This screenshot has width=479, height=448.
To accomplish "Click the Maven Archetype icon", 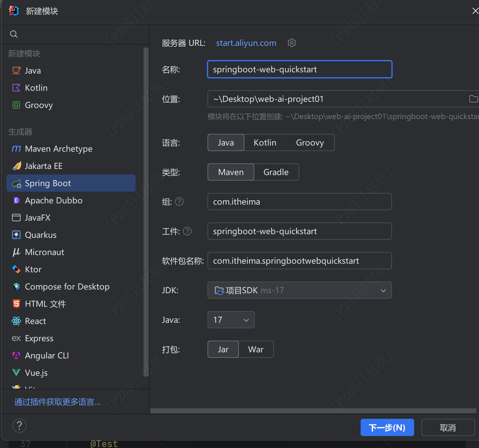I will [x=16, y=149].
